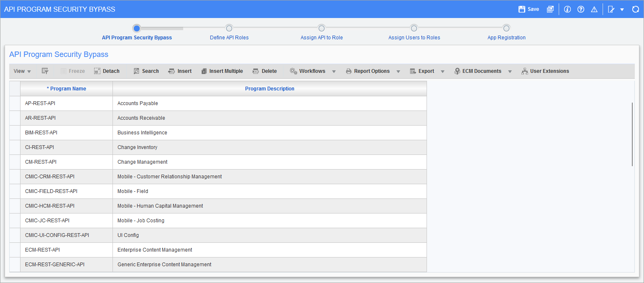Click the Mobile - Job Costing description
Viewport: 644px width, 283px height.
pyautogui.click(x=270, y=221)
